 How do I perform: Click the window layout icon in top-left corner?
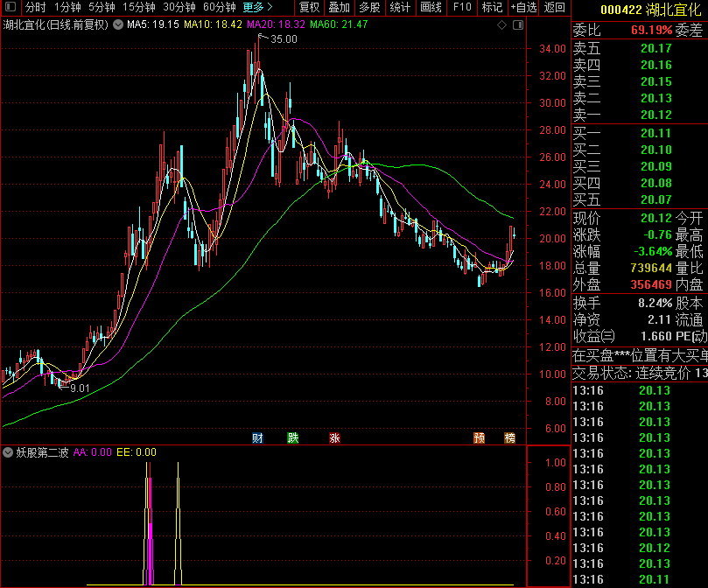pyautogui.click(x=10, y=7)
